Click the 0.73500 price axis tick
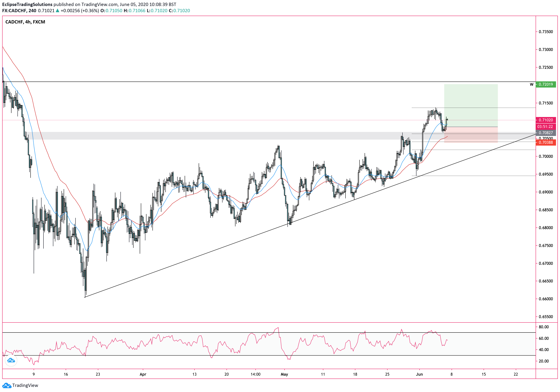 pos(546,32)
